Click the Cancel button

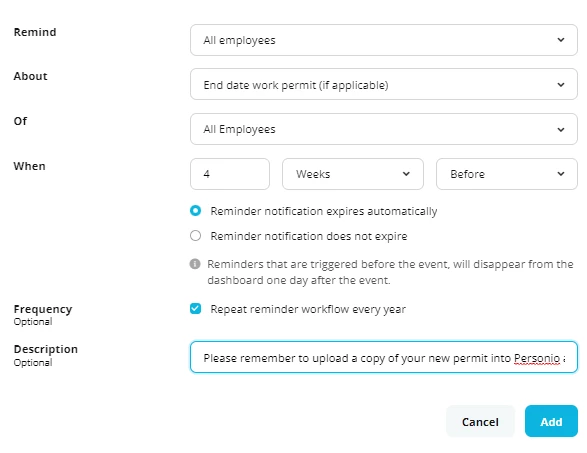pos(480,421)
